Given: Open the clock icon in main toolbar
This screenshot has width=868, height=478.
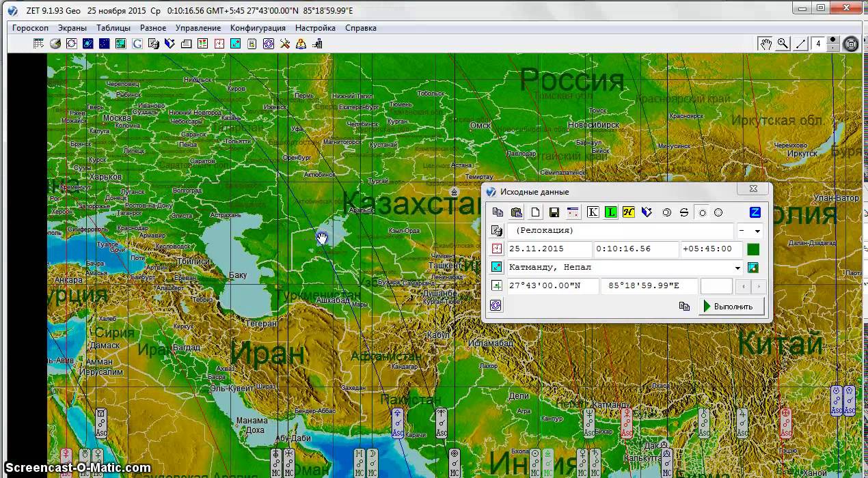Looking at the screenshot, I should 219,44.
